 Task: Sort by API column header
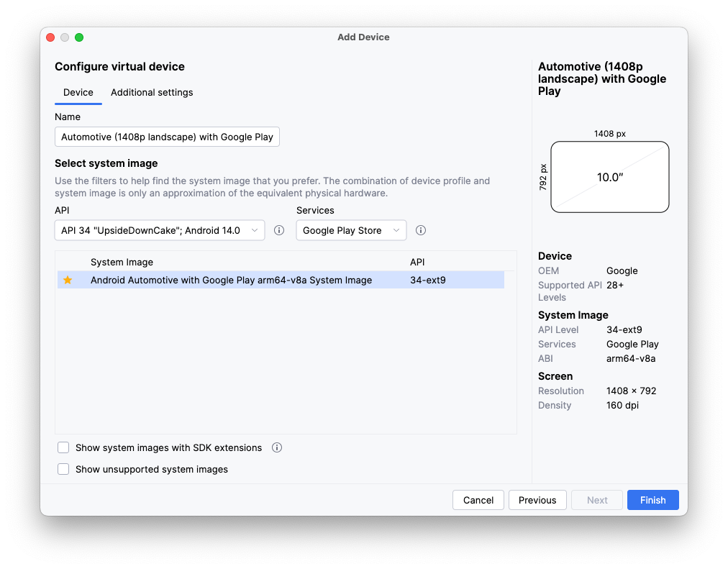coord(417,262)
